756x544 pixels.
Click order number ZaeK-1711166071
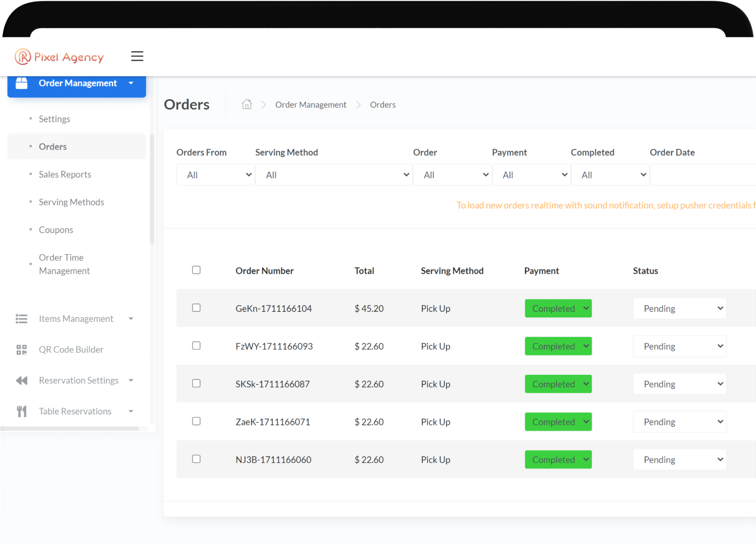273,422
